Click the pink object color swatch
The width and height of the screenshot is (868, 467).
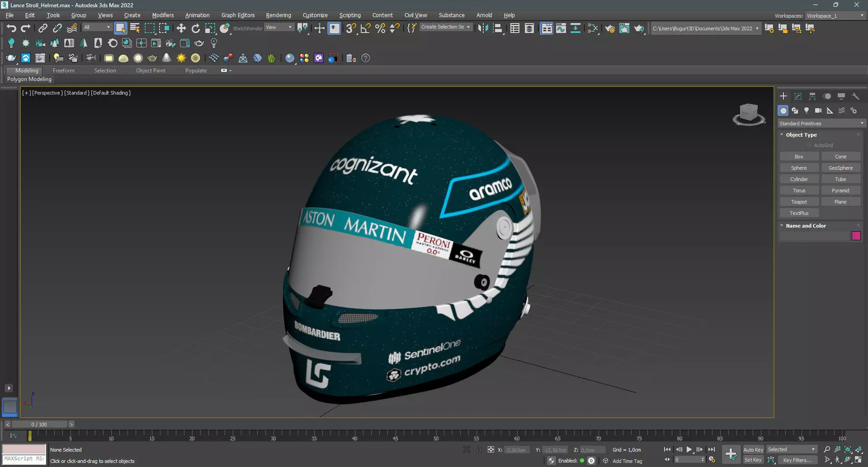pyautogui.click(x=856, y=236)
